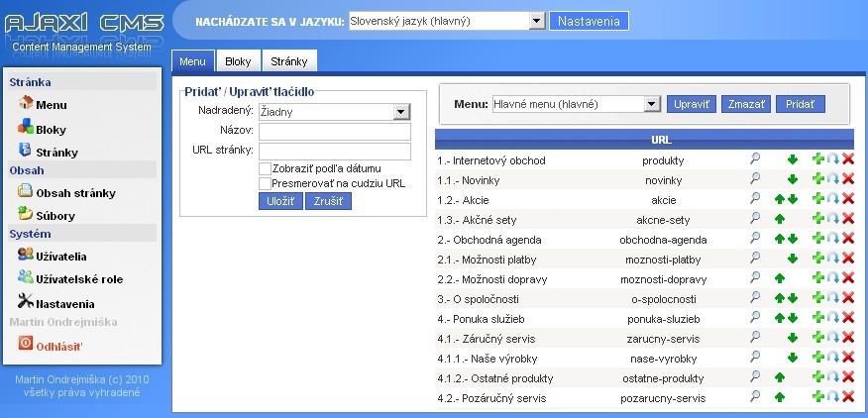Screen dimensions: 868x418
Task: Focus the URL stránky input field
Action: click(x=334, y=152)
